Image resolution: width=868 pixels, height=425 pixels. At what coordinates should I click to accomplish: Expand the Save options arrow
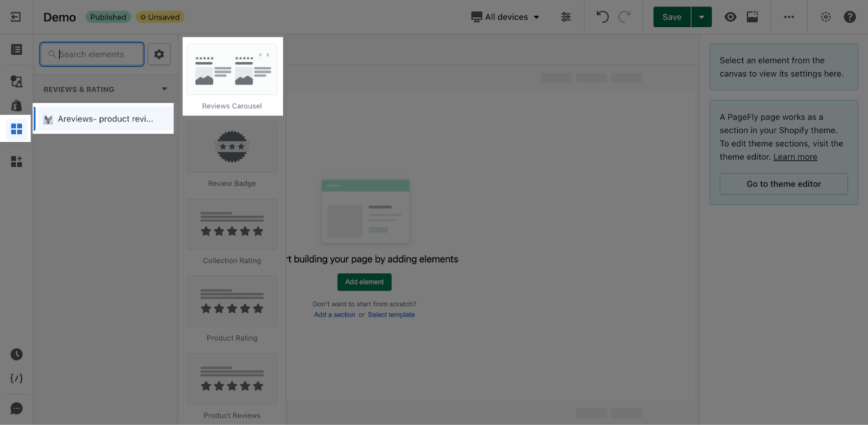pos(701,17)
